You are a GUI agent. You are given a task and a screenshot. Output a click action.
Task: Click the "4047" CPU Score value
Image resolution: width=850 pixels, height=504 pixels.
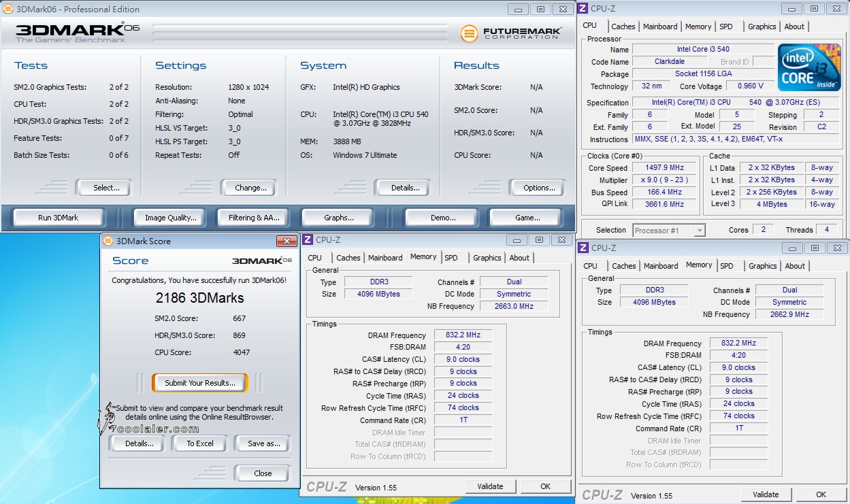[x=240, y=352]
